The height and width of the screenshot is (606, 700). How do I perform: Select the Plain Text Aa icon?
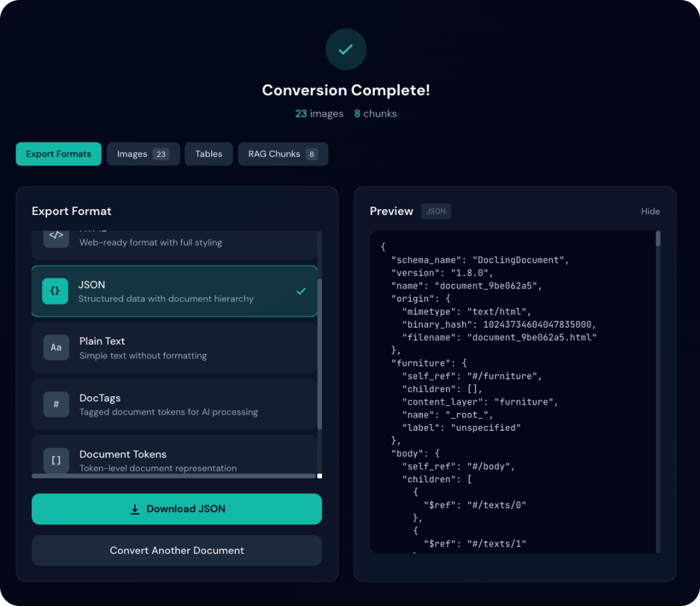[56, 347]
